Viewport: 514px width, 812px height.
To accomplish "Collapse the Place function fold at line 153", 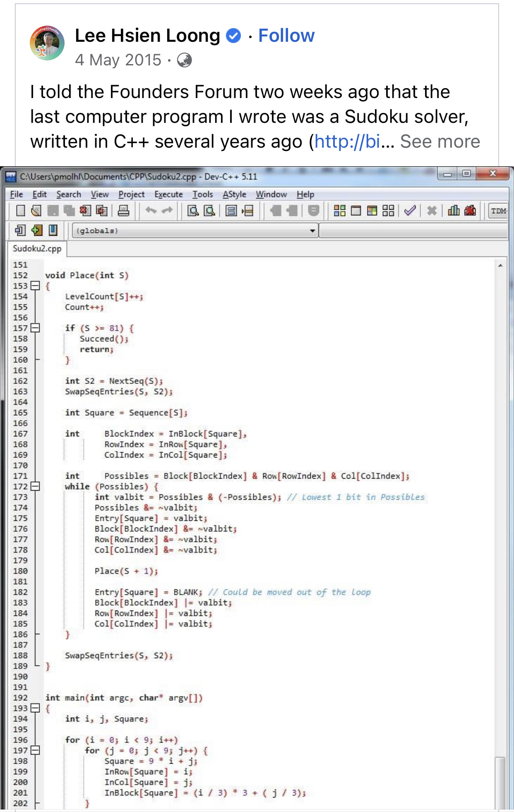I will [x=35, y=286].
